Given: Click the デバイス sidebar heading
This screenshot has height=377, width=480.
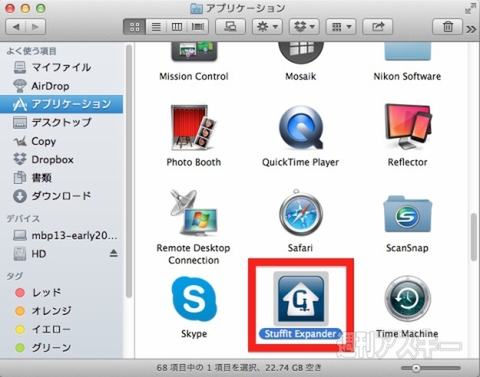Looking at the screenshot, I should click(23, 219).
